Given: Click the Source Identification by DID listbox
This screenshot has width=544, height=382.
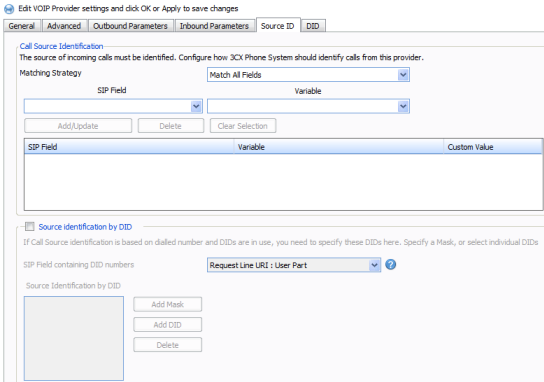Looking at the screenshot, I should [74, 338].
